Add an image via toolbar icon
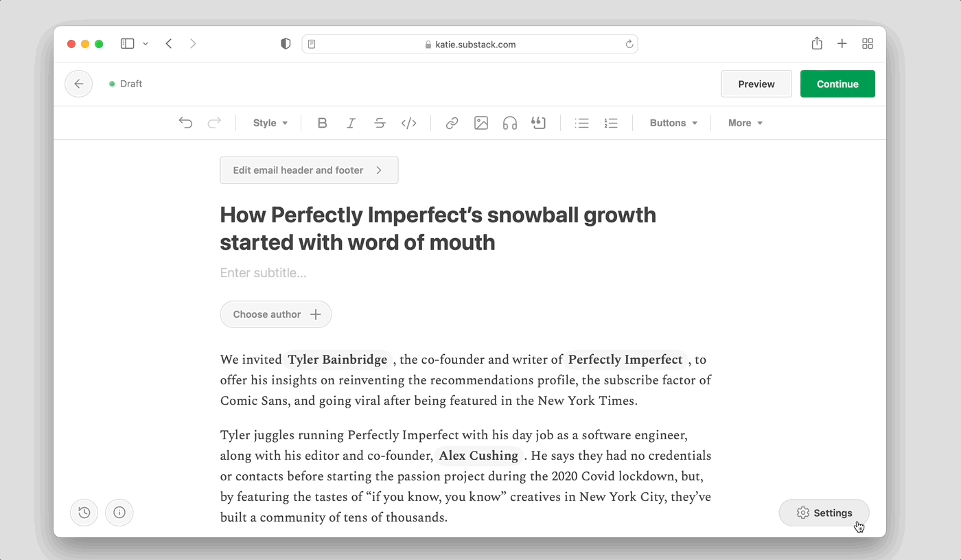961x560 pixels. 481,123
